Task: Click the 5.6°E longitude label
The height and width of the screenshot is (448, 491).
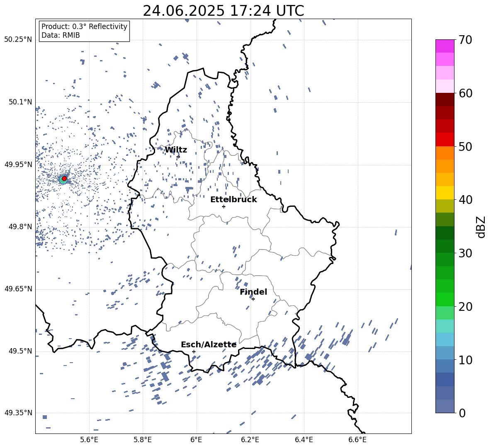Action: coord(89,440)
